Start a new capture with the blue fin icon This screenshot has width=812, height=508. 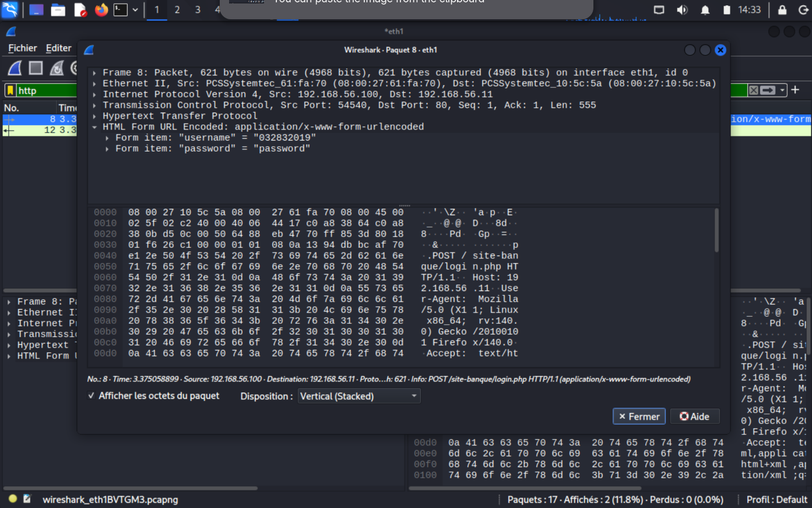coord(14,68)
